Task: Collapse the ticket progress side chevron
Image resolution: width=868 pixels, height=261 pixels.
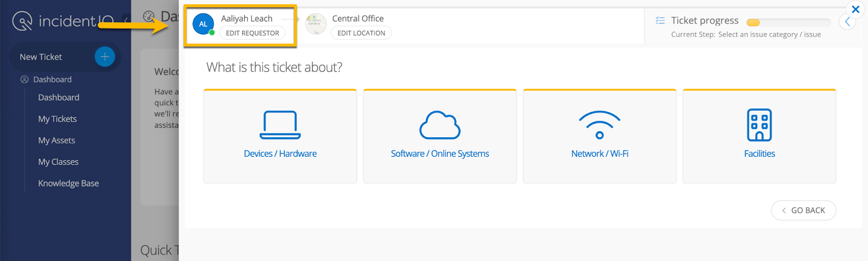Action: tap(847, 22)
